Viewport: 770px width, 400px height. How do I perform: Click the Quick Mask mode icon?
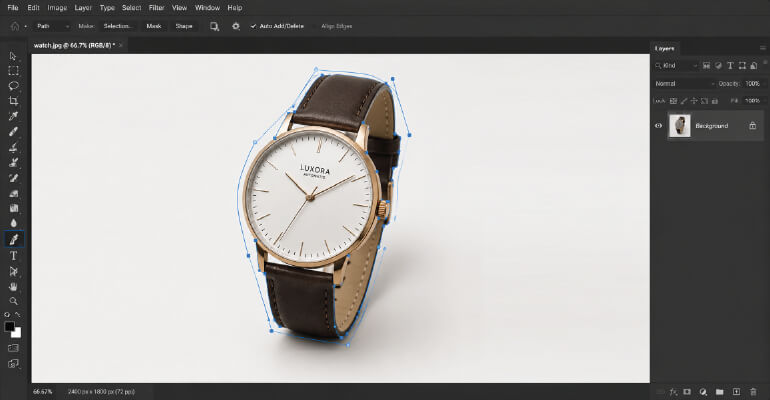[13, 348]
